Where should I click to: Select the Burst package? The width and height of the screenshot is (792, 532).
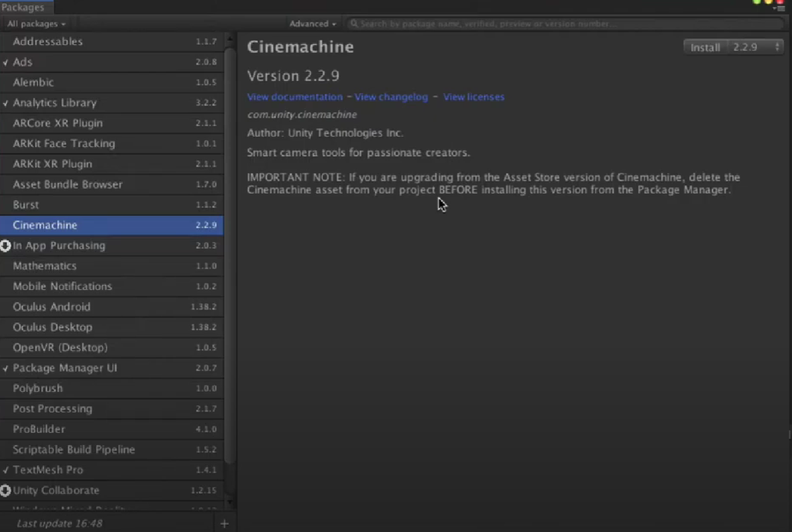point(112,205)
